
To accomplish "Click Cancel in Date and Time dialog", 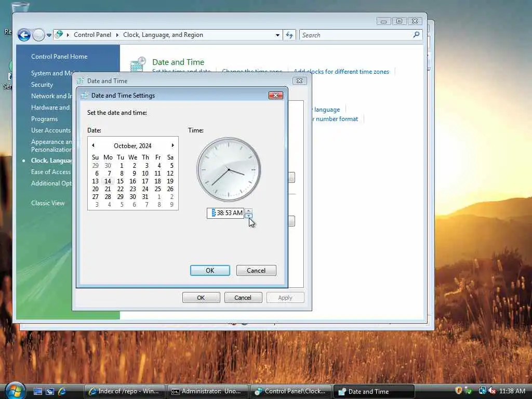I will [243, 298].
